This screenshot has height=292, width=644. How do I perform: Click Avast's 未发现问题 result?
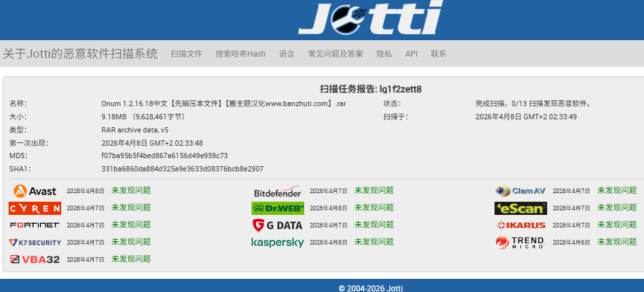(131, 190)
